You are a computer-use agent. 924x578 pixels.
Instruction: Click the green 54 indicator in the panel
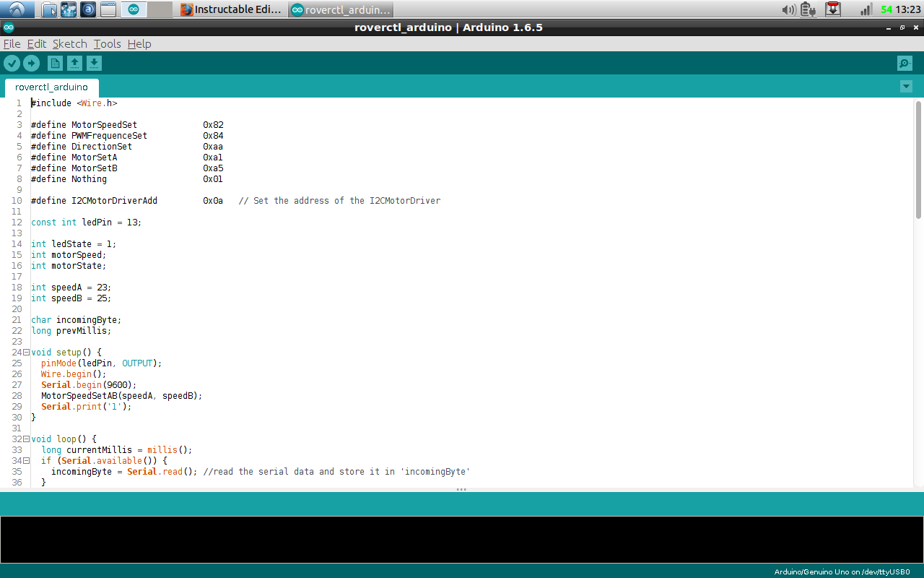point(886,9)
